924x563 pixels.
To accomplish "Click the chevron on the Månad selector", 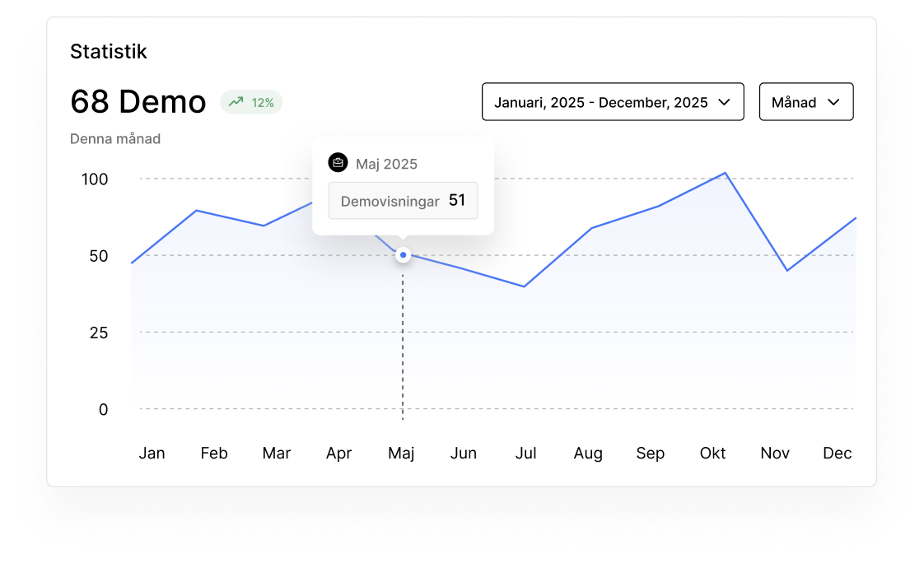I will [833, 102].
